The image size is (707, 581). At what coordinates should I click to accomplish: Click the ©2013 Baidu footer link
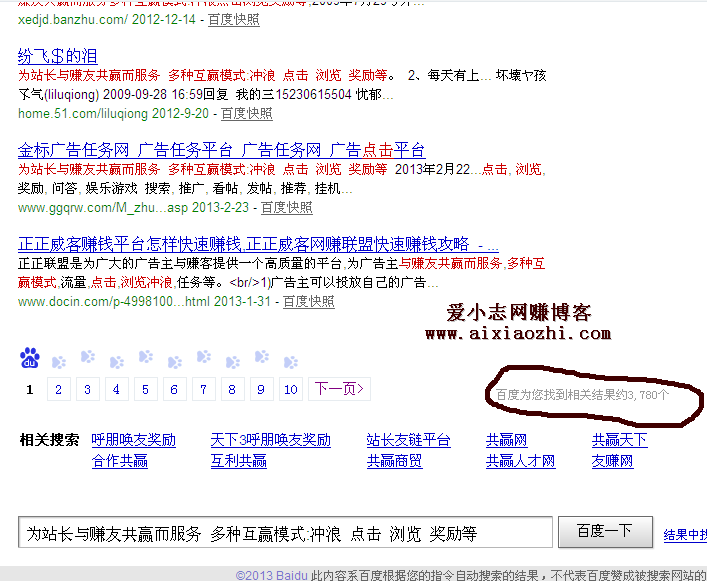(x=271, y=575)
